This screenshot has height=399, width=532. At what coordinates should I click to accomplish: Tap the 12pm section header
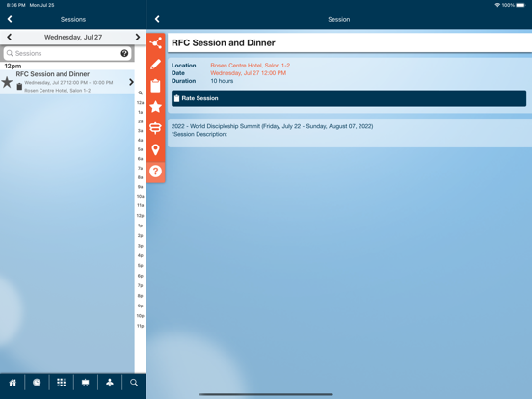click(13, 66)
